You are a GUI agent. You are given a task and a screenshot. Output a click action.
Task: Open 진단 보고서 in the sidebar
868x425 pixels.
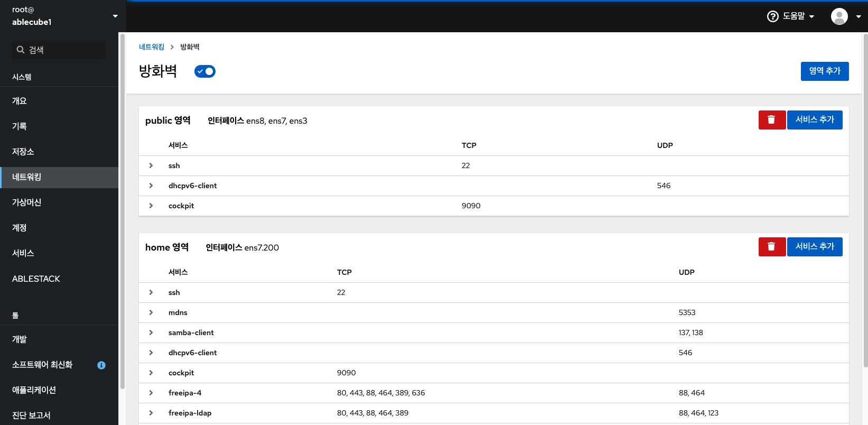(x=59, y=415)
